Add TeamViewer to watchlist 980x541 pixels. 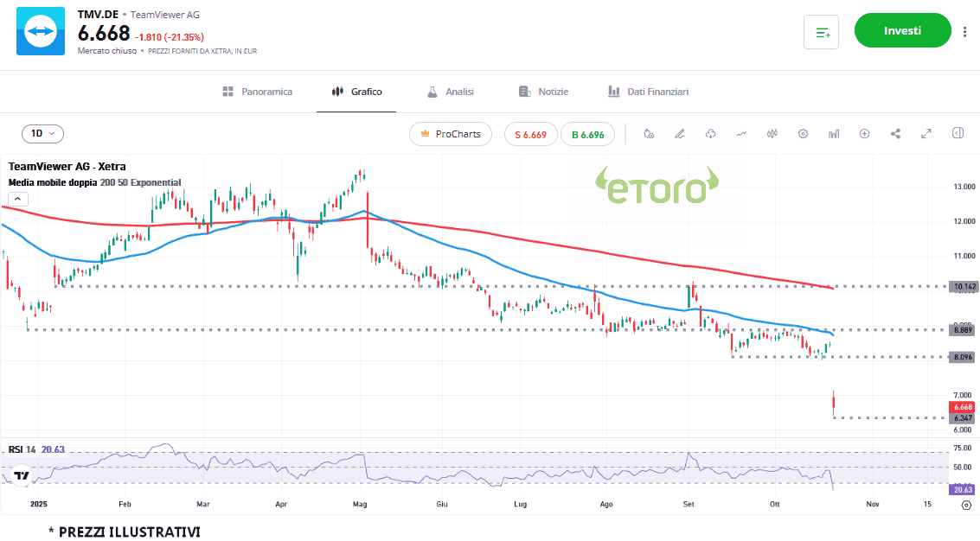point(821,32)
